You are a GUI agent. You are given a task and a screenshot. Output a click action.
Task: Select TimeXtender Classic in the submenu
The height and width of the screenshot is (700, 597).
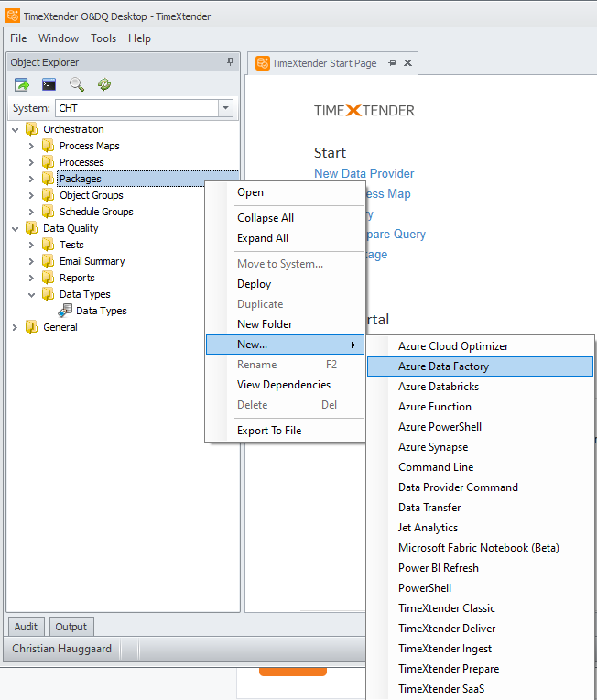point(480,608)
